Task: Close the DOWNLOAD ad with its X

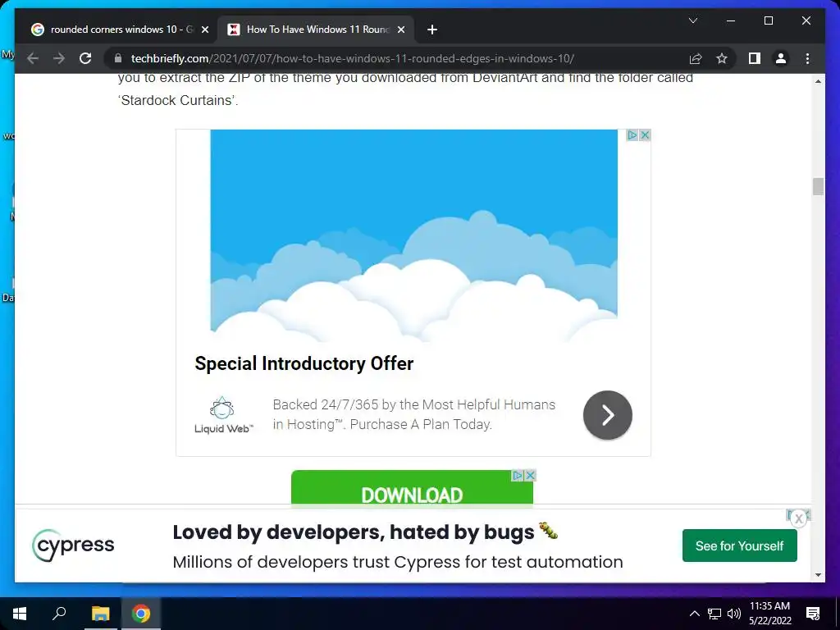Action: [530, 475]
